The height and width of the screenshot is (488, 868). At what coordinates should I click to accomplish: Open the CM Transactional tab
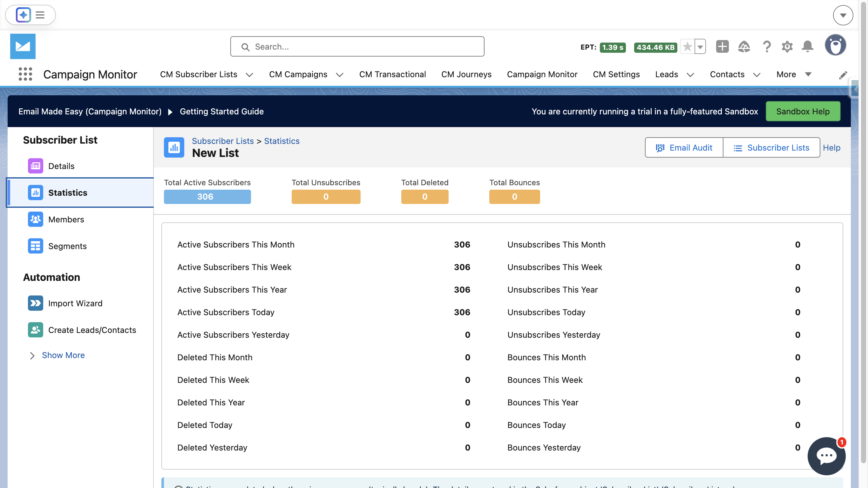tap(392, 74)
